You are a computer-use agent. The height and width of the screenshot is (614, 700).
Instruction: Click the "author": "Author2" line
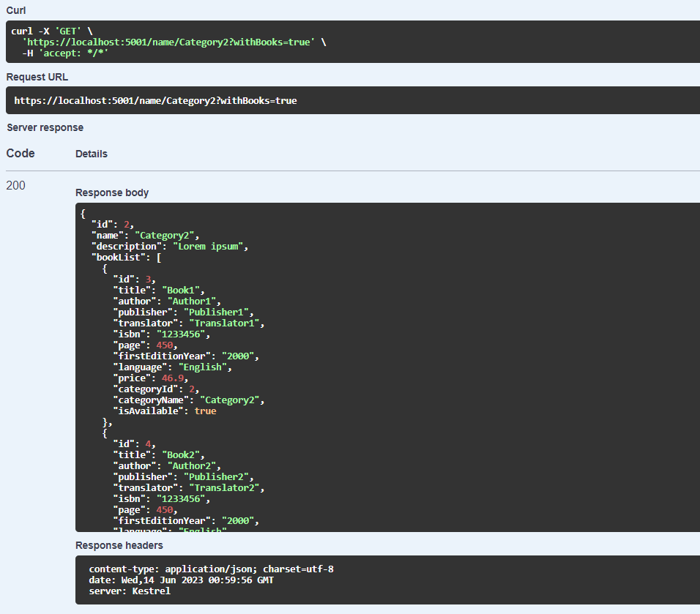coord(167,466)
